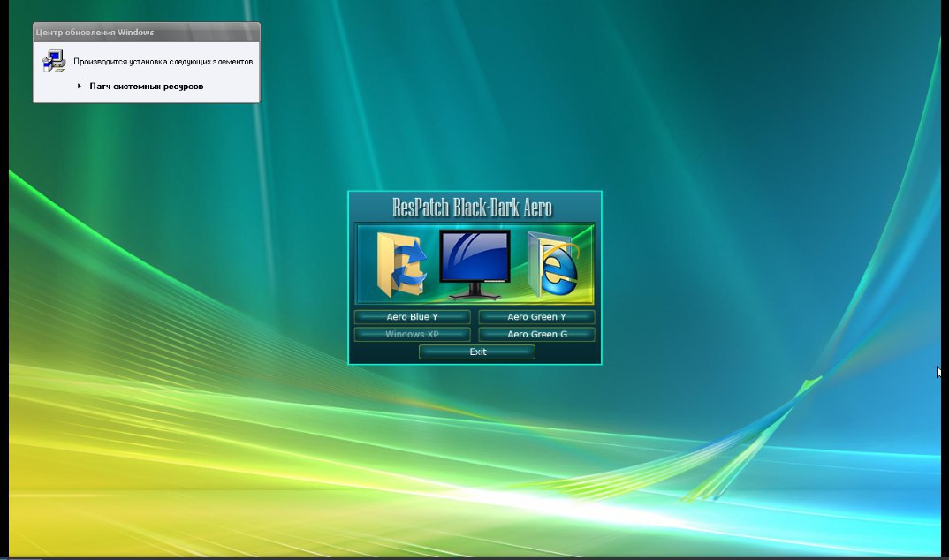The width and height of the screenshot is (949, 560).
Task: Click the Windows Update computer icon
Action: (54, 61)
